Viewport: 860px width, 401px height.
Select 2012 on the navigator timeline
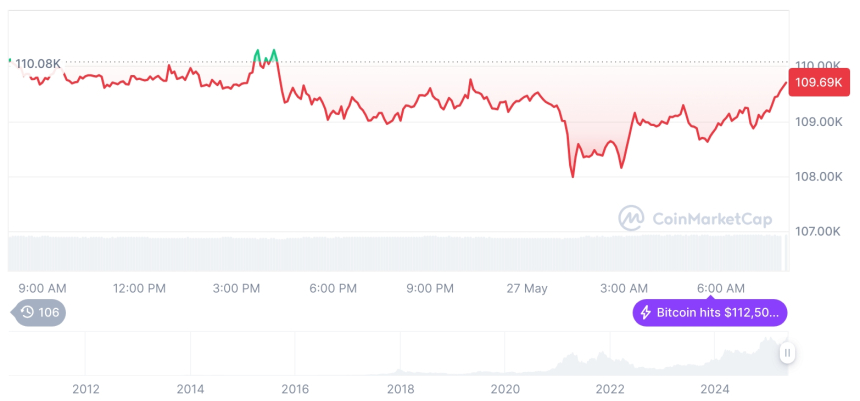point(85,389)
